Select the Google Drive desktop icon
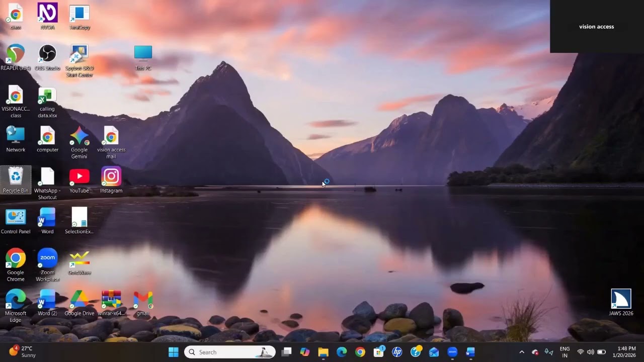Screen dimensions: 644x362 (x=79, y=303)
